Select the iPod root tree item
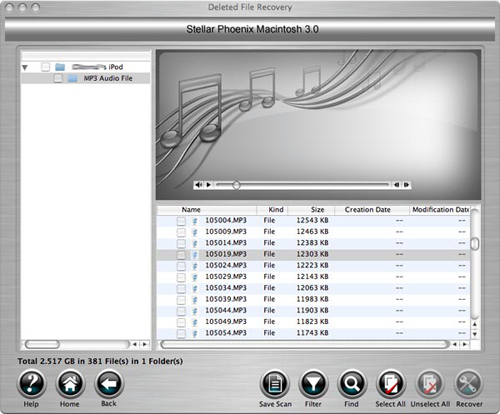This screenshot has height=414, width=500. pos(85,67)
